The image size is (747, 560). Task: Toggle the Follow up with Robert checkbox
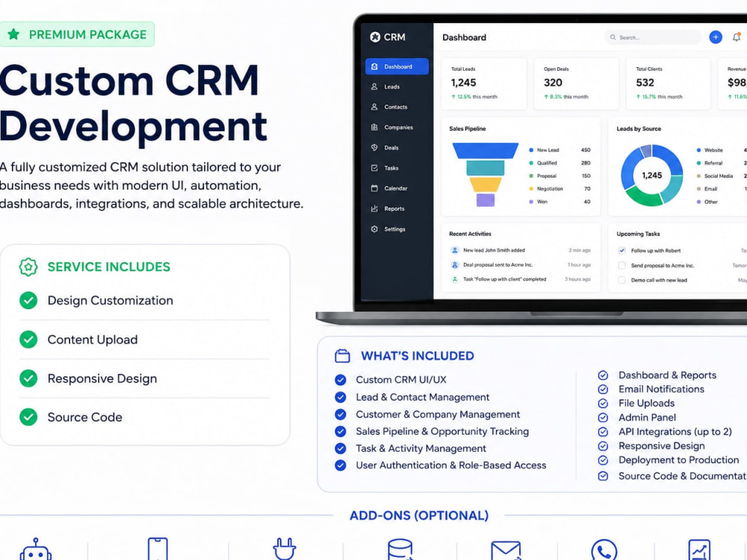point(622,250)
